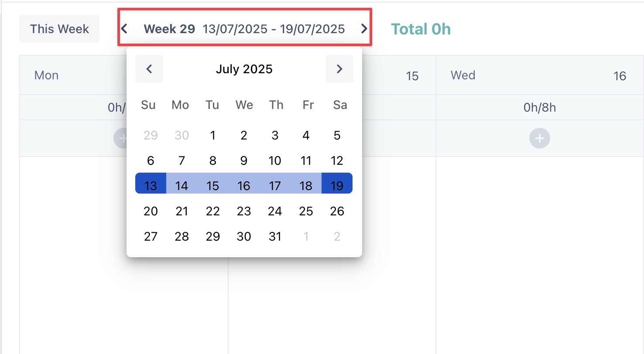Pick July 1 in the calendar
The width and height of the screenshot is (644, 354).
coord(212,136)
